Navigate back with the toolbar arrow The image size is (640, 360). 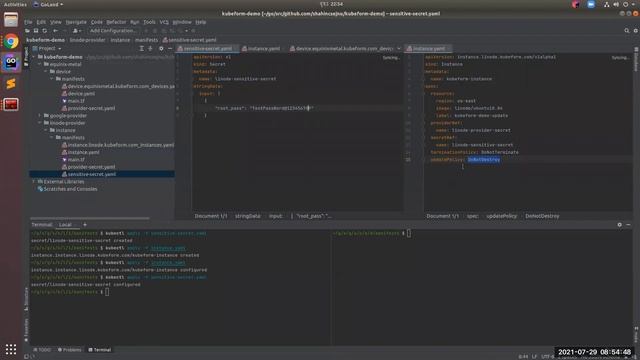pos(56,31)
